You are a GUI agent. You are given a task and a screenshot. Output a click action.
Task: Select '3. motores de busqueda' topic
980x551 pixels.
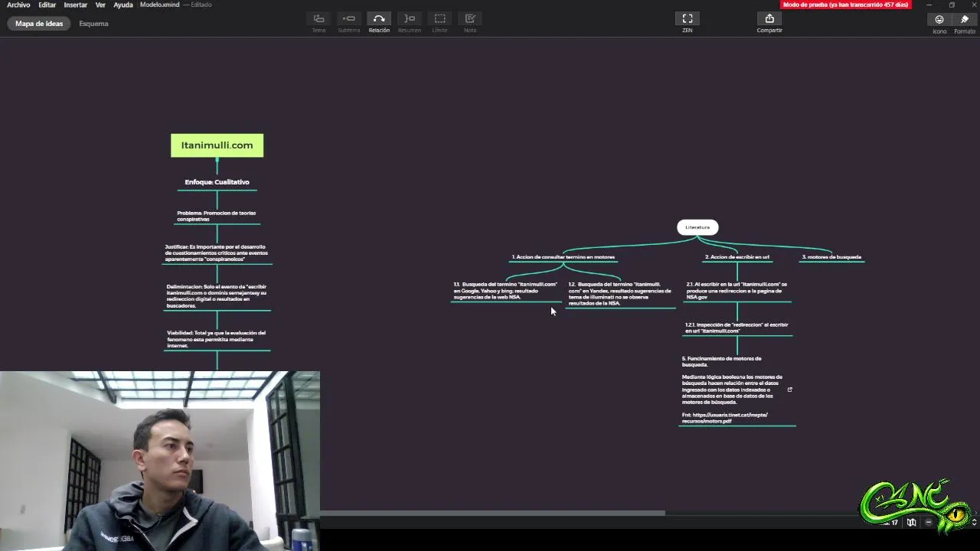point(831,257)
